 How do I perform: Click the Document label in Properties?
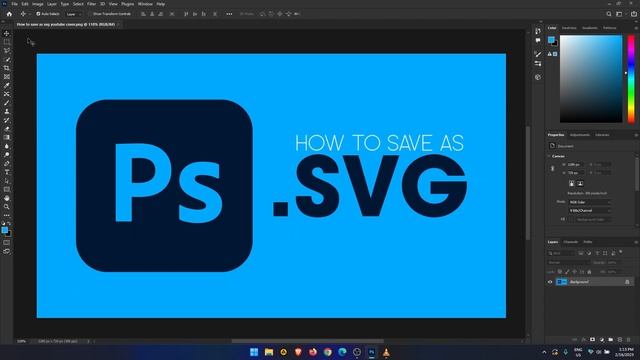(565, 146)
